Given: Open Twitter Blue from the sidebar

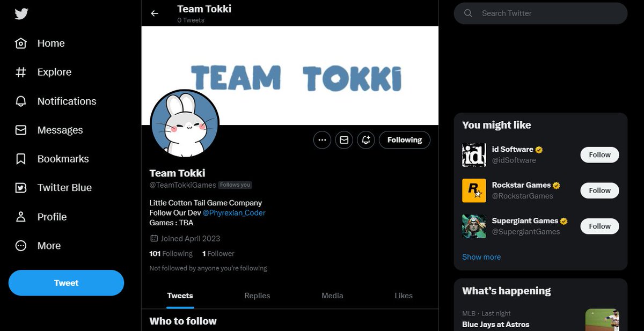Looking at the screenshot, I should tap(20, 187).
